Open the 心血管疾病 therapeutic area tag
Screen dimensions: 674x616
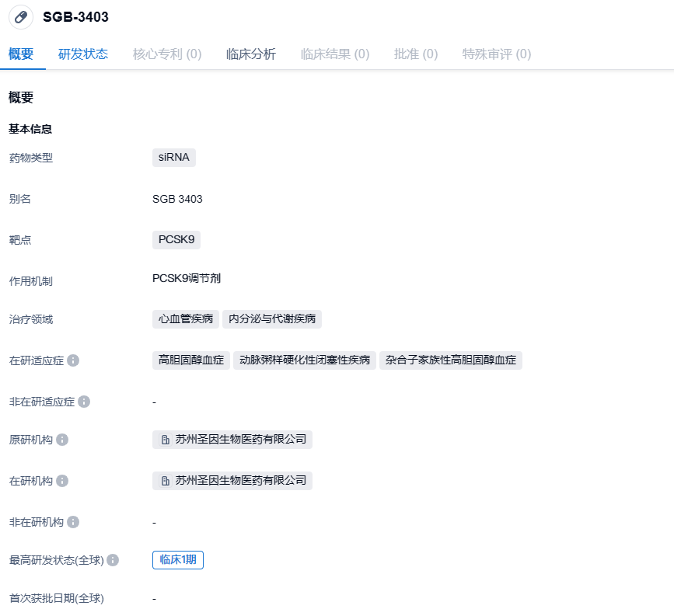[x=186, y=318]
